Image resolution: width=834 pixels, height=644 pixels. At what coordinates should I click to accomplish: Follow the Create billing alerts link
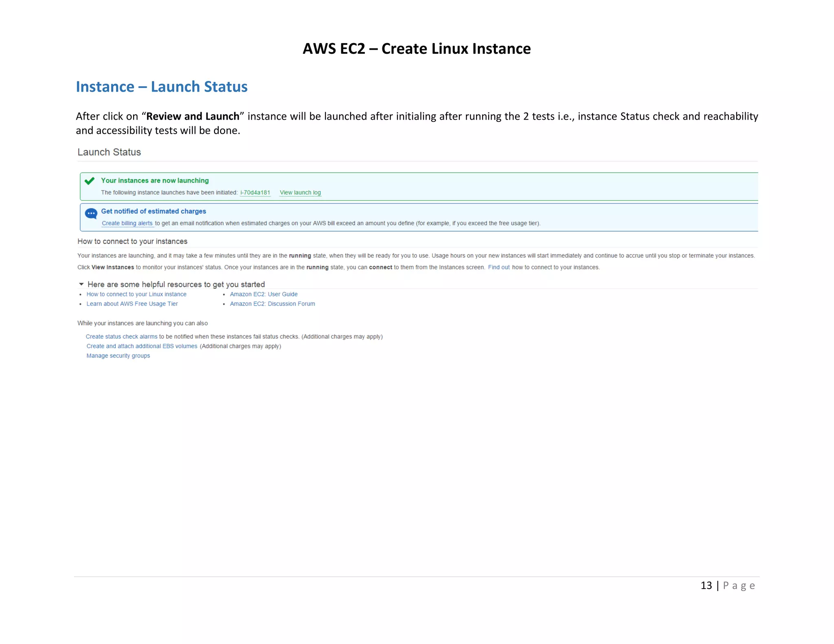pos(127,223)
